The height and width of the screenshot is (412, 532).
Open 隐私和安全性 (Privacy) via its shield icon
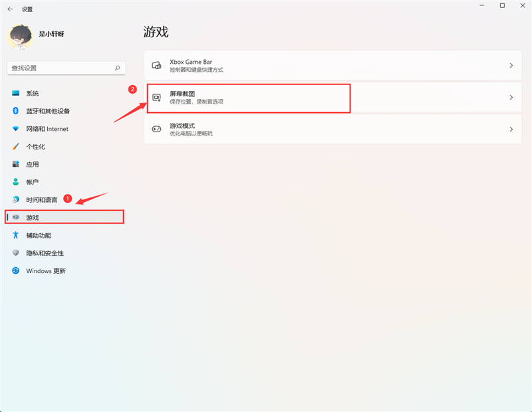[x=16, y=253]
